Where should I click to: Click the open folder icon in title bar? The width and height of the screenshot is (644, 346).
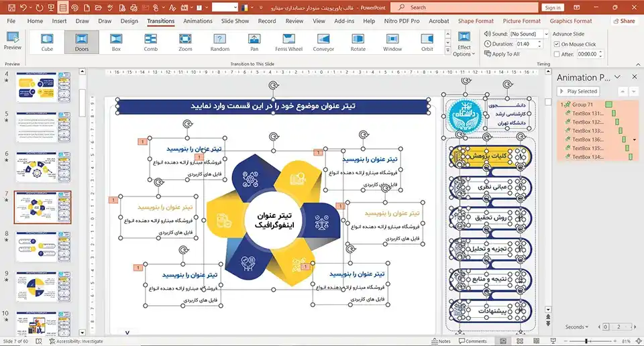[x=98, y=7]
